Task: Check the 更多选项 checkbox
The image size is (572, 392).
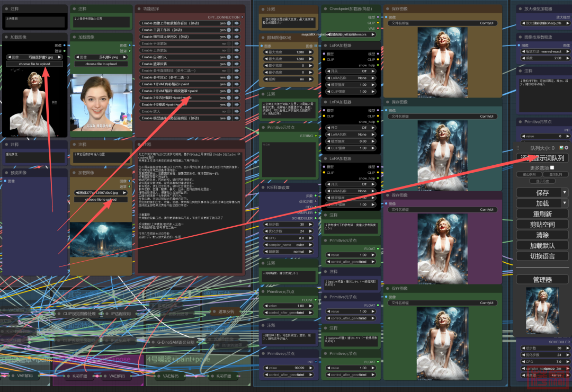Action: coord(552,167)
